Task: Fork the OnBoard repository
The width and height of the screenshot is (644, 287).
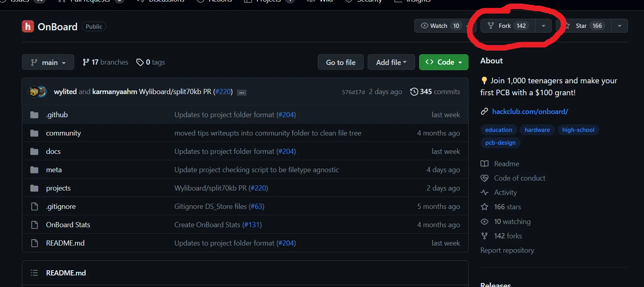Action: [x=508, y=26]
